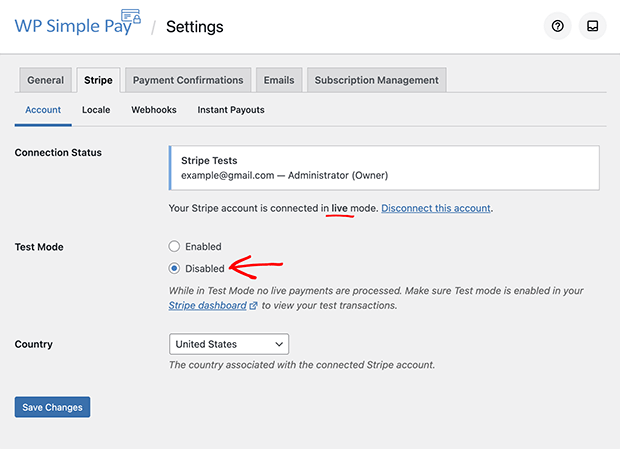Click the help question mark icon
Screen dimensions: 620x449
click(x=557, y=26)
